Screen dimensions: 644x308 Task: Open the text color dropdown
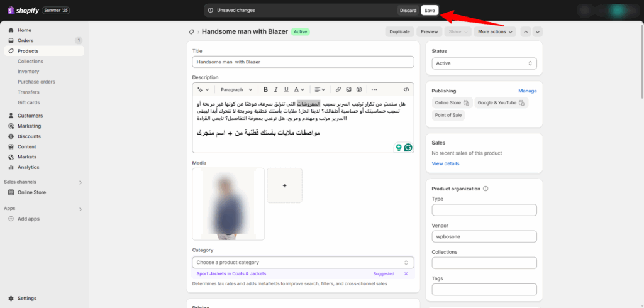[299, 90]
